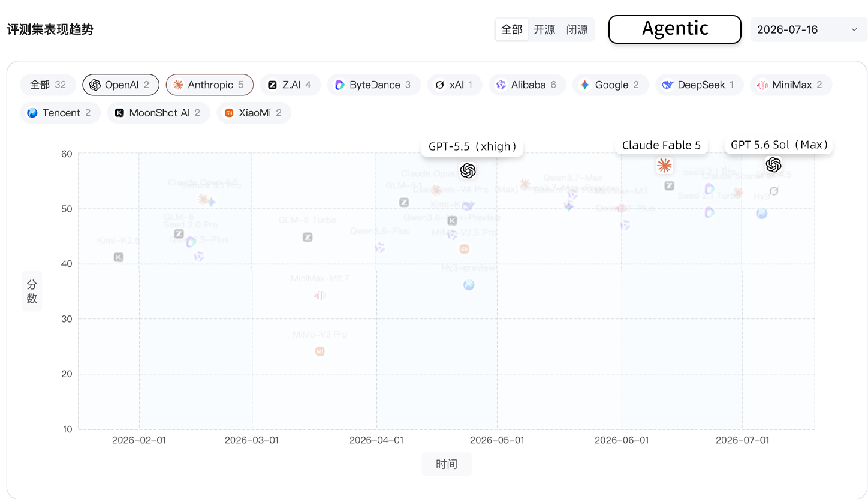This screenshot has height=499, width=868.
Task: Click the Z.AI marker for GLM-5.1
Action: pos(404,202)
